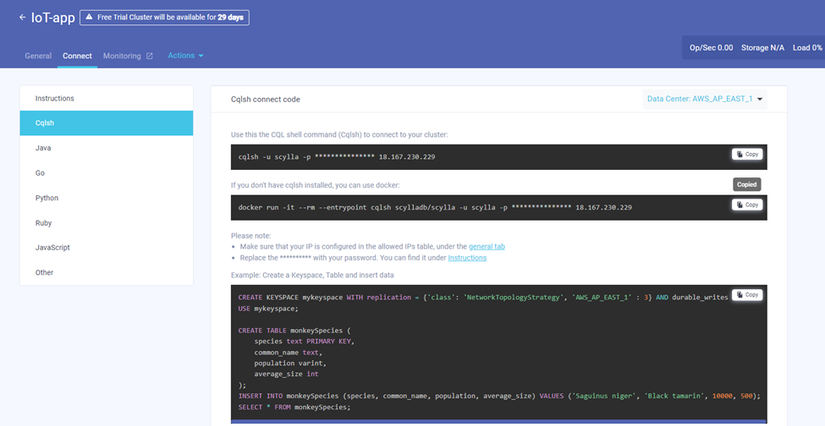
Task: Choose JavaScript connection instructions
Action: coord(52,247)
